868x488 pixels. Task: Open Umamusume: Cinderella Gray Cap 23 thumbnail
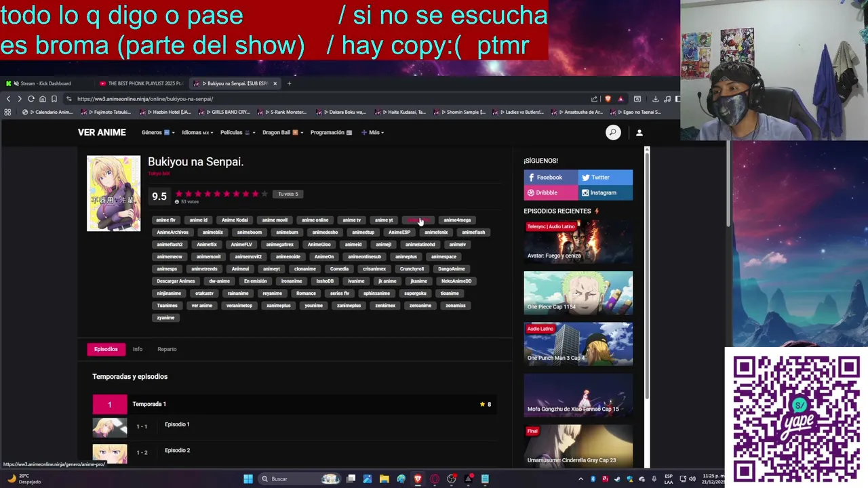pyautogui.click(x=578, y=446)
